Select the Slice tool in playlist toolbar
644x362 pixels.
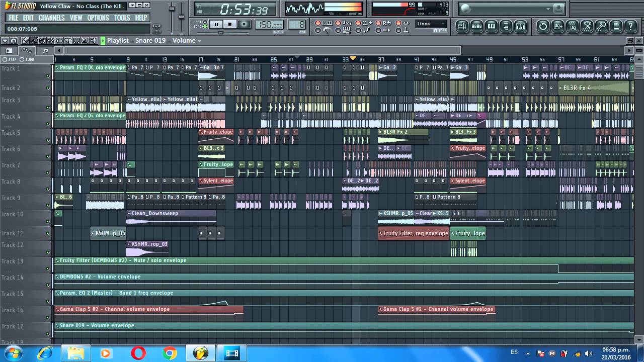click(68, 41)
